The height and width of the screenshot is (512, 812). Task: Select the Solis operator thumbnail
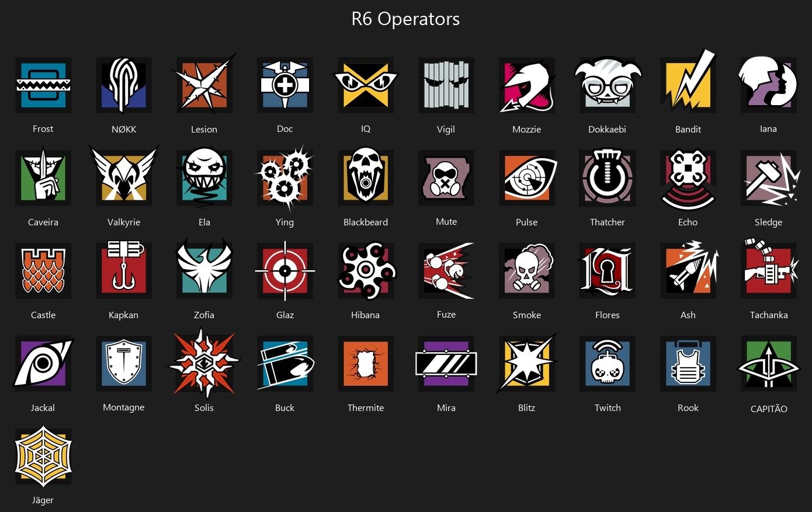click(x=204, y=363)
